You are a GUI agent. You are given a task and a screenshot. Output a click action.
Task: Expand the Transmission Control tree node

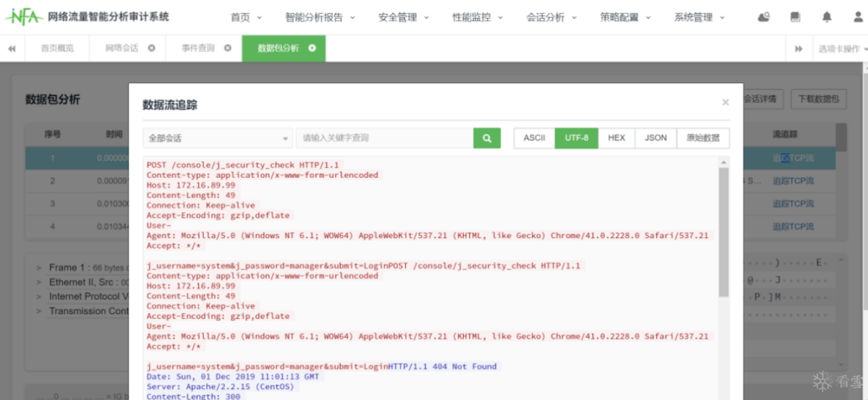click(39, 311)
